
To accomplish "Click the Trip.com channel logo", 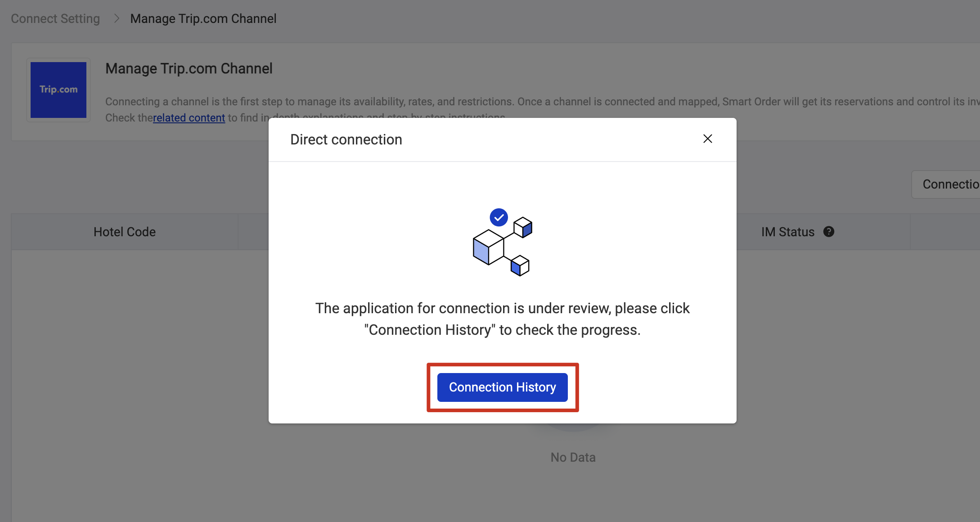I will click(x=58, y=90).
